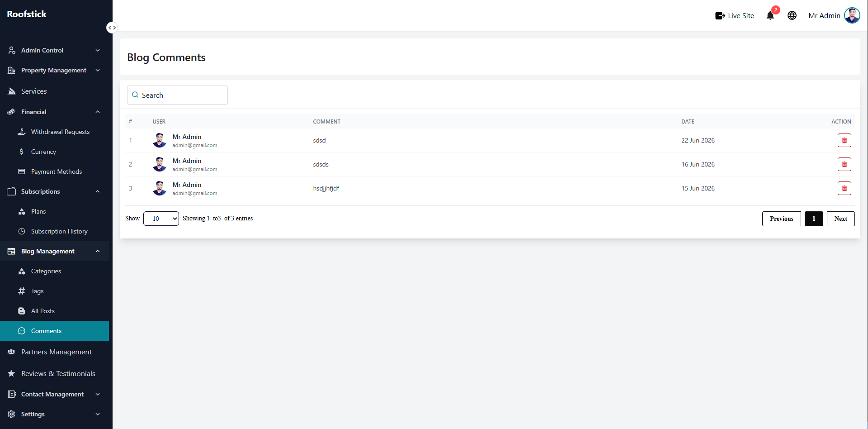The width and height of the screenshot is (868, 429).
Task: Click the '22 Jun 2026' date cell
Action: coord(698,140)
